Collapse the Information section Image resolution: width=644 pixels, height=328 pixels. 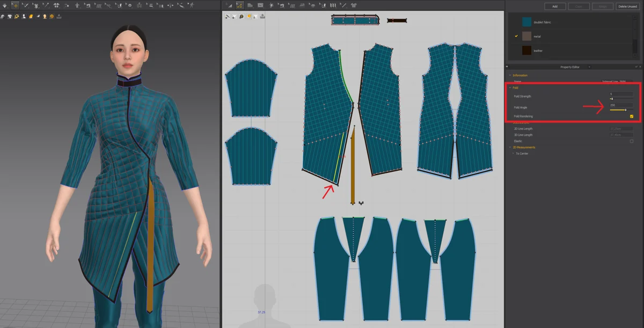click(x=510, y=75)
